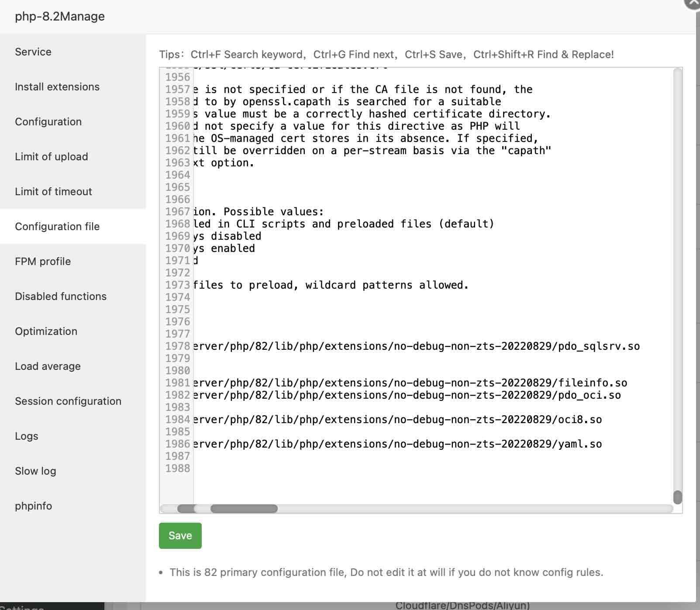Select the Configuration menu item
The width and height of the screenshot is (700, 610).
[x=48, y=122]
